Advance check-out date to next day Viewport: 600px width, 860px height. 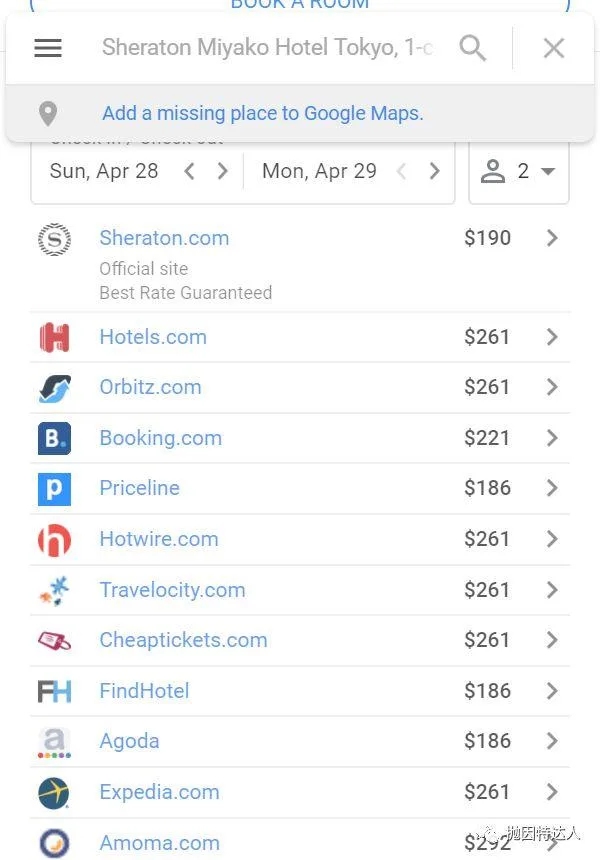pyautogui.click(x=434, y=172)
